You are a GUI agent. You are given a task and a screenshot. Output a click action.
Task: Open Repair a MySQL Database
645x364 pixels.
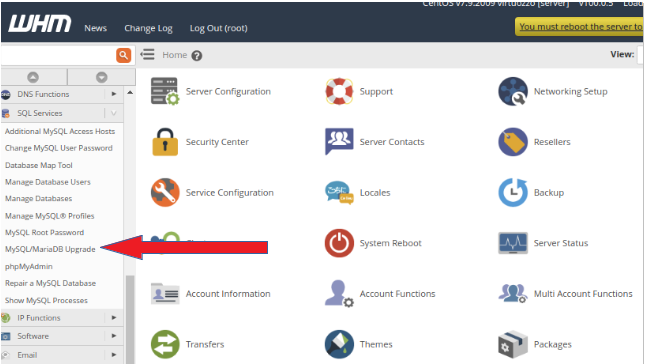click(51, 283)
